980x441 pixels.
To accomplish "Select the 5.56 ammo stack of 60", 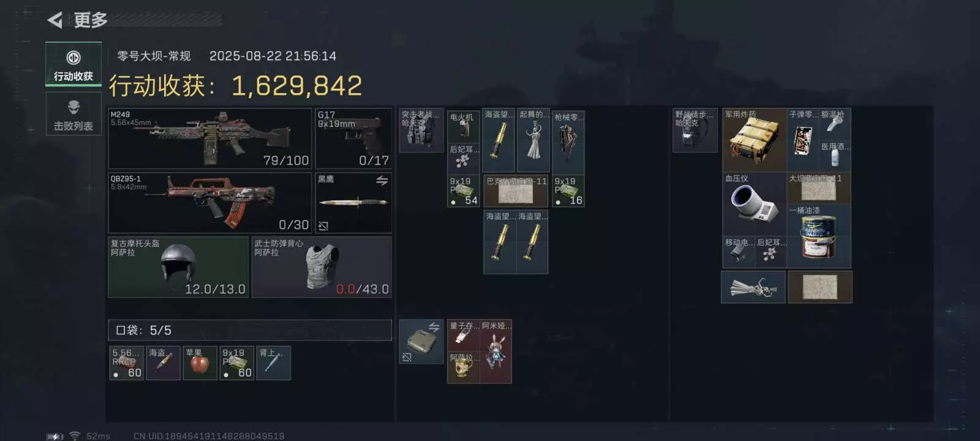I will (127, 363).
